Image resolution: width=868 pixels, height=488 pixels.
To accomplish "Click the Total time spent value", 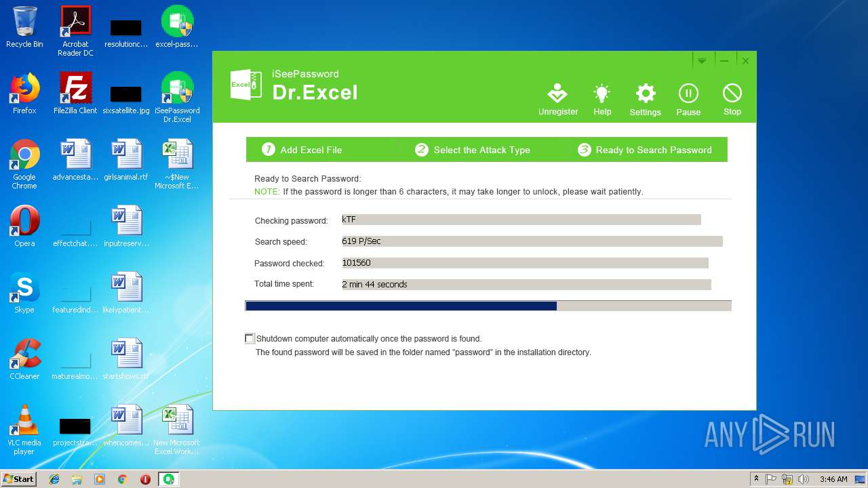I will tap(526, 285).
